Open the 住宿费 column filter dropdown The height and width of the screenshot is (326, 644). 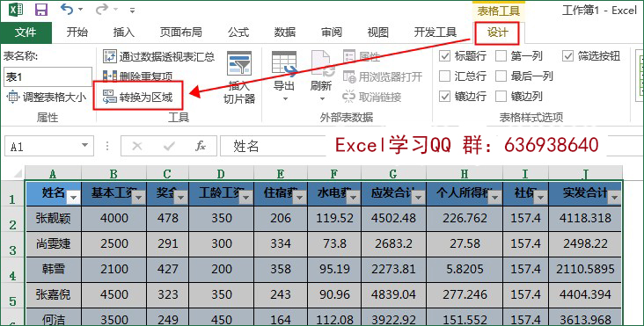[300, 198]
